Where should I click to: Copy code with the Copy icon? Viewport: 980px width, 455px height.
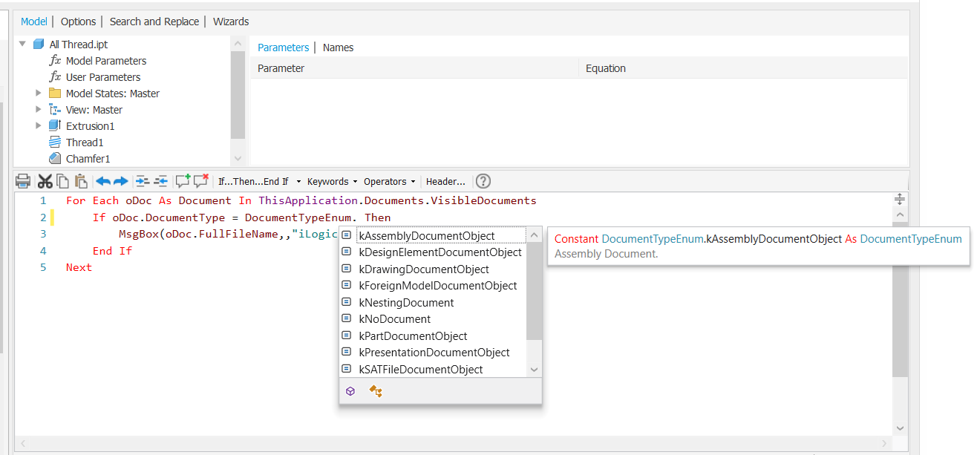[x=63, y=181]
